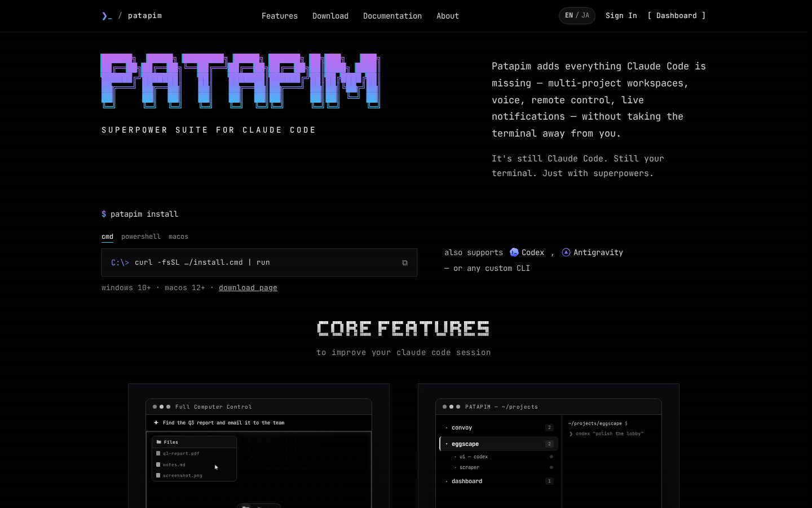
Task: Click the notes.md file name
Action: click(x=174, y=465)
